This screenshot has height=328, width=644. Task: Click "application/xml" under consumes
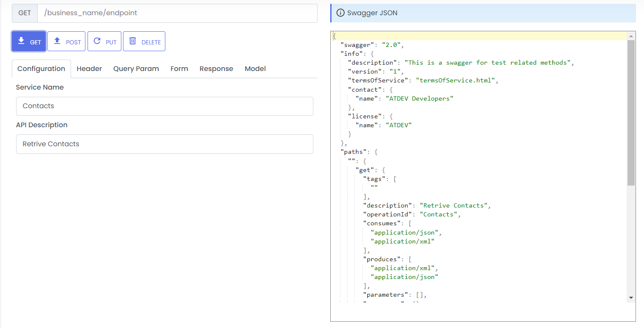pos(403,241)
